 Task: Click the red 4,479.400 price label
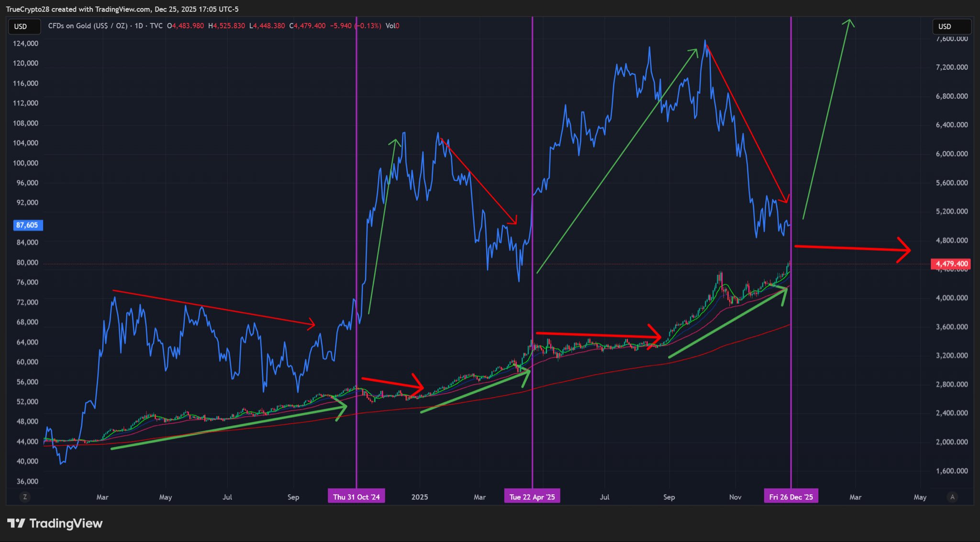[x=951, y=264]
